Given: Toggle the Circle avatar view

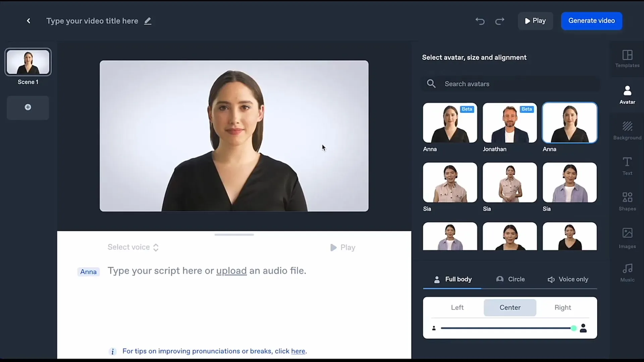Looking at the screenshot, I should [510, 279].
